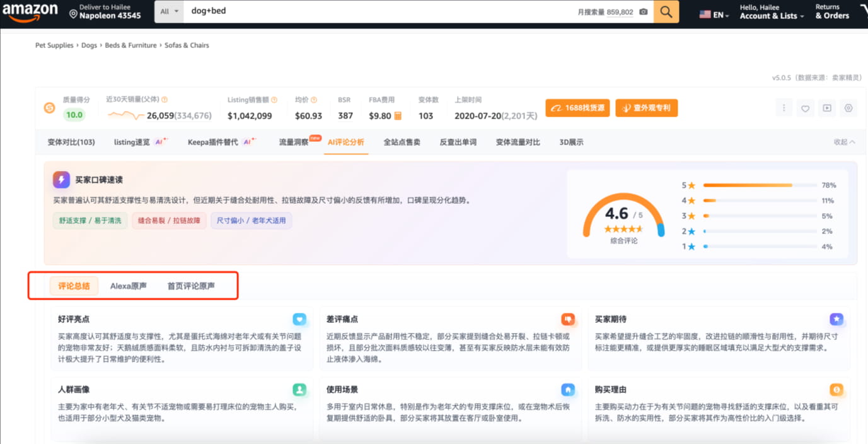Viewport: 868px width, 444px height.
Task: Click the purple star icon on 买家期待
Action: pyautogui.click(x=836, y=319)
